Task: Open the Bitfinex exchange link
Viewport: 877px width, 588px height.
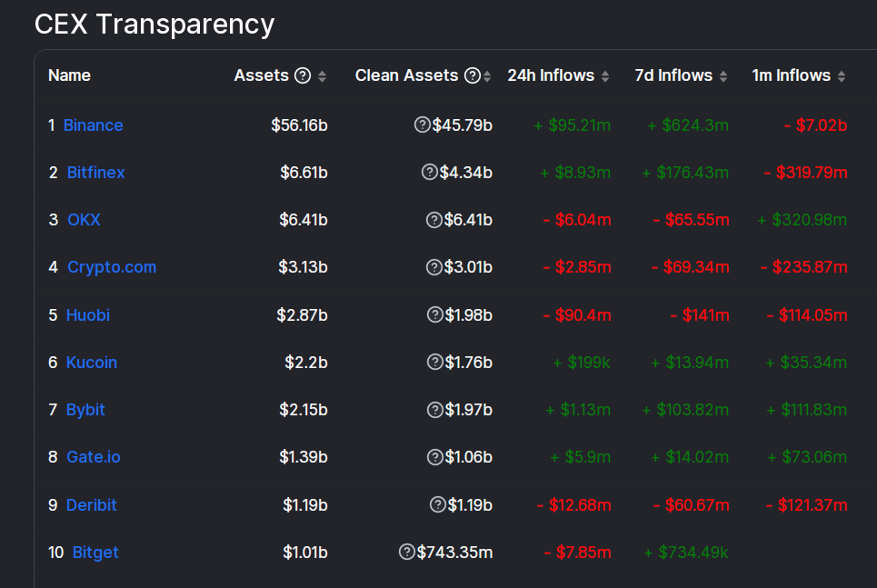Action: tap(95, 173)
